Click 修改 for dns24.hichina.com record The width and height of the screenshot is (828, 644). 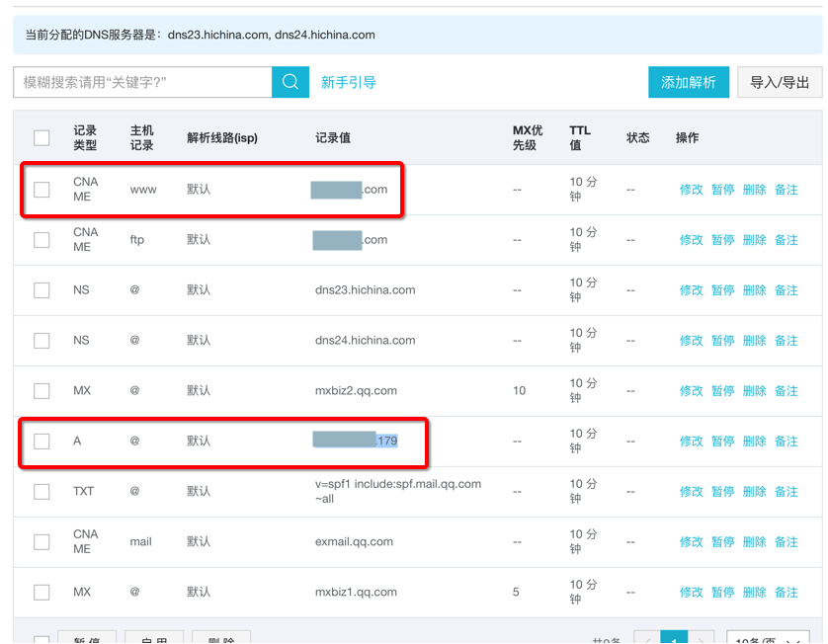692,341
